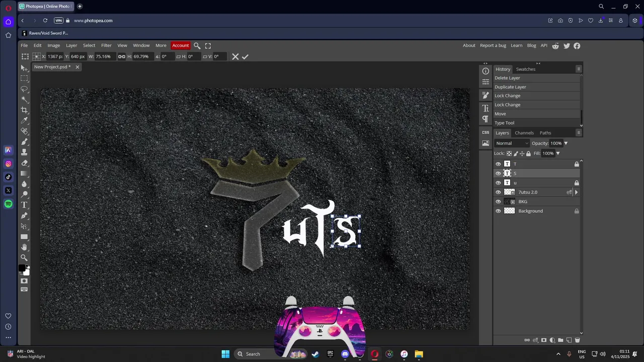Image resolution: width=644 pixels, height=362 pixels.
Task: Toggle lock all
Action: click(x=528, y=153)
